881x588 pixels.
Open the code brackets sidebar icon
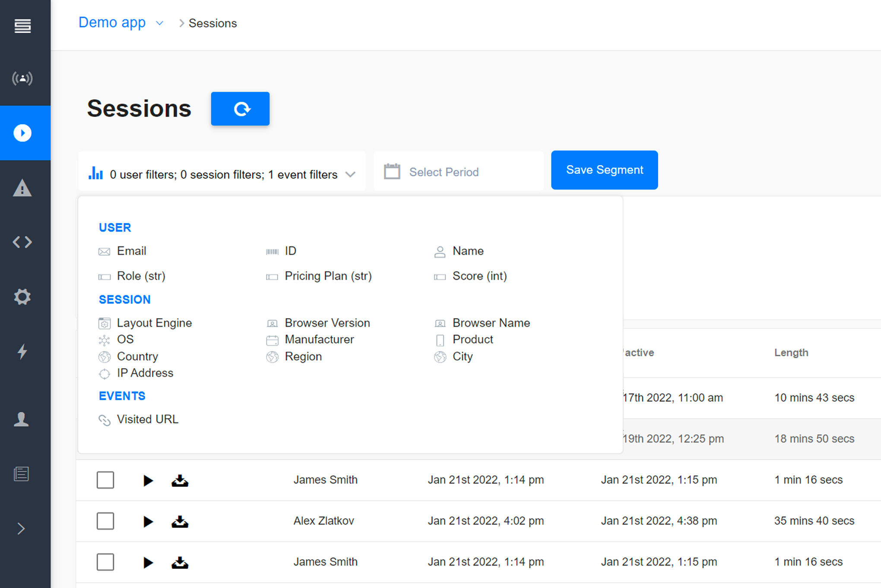click(22, 242)
